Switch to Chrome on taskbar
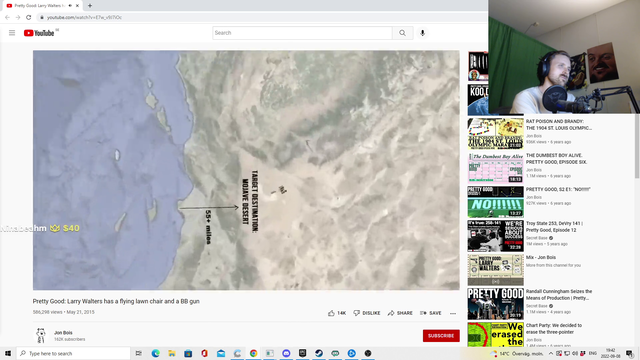The height and width of the screenshot is (360, 640). point(253,353)
